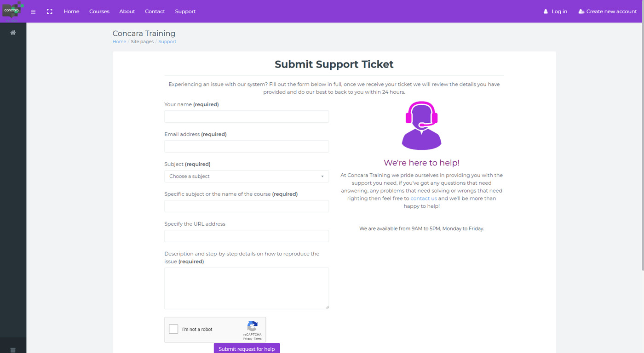This screenshot has width=644, height=353.
Task: Go to Contact in the top navigation
Action: coord(155,11)
